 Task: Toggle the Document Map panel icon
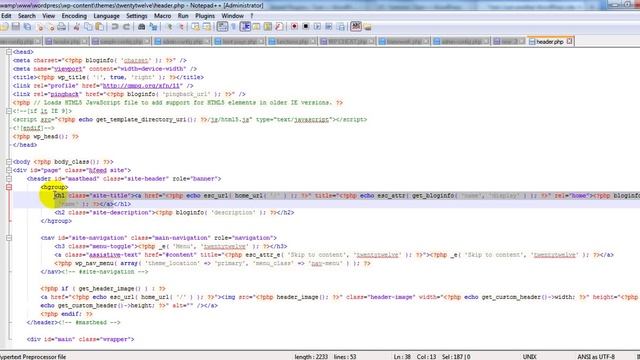click(268, 27)
